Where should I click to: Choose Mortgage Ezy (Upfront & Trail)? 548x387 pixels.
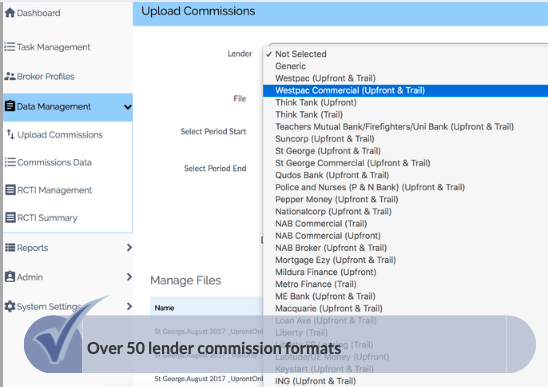336,260
